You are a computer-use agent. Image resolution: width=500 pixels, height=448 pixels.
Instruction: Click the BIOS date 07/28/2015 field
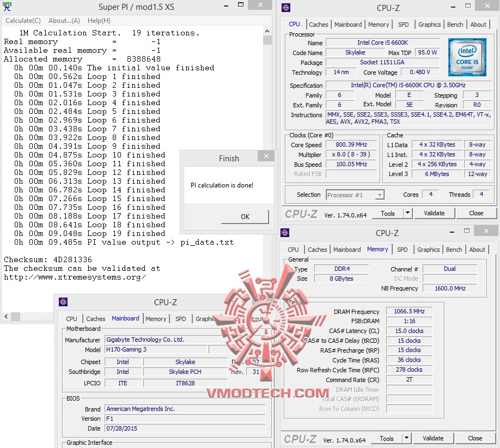pos(185,428)
